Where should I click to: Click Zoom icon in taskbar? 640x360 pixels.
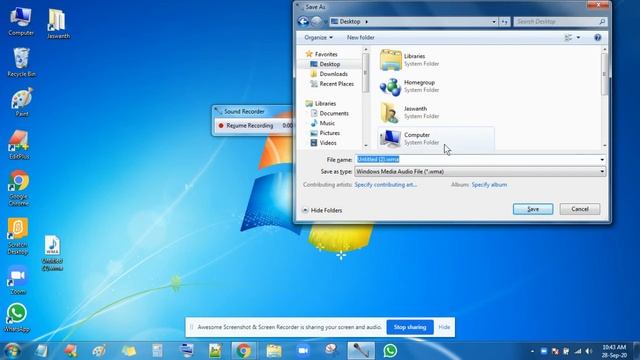click(x=303, y=351)
